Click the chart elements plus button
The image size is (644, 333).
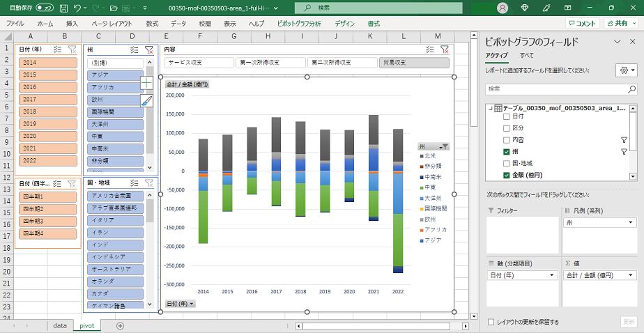tap(146, 83)
